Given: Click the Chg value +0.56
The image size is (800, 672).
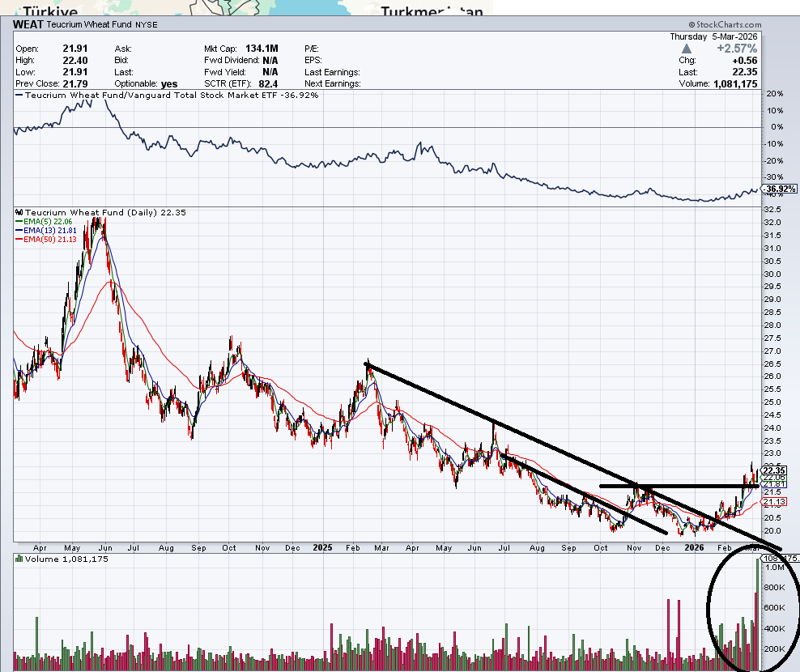Looking at the screenshot, I should coord(745,60).
